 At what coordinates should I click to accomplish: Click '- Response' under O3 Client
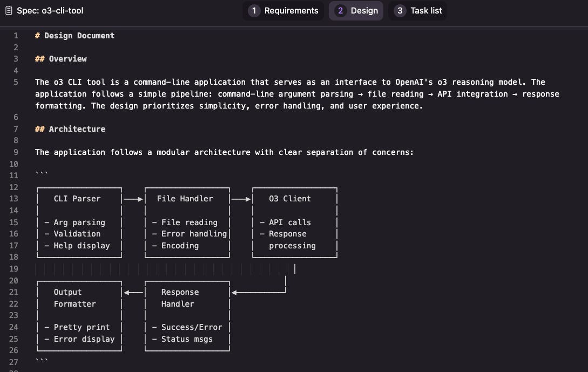click(x=283, y=234)
